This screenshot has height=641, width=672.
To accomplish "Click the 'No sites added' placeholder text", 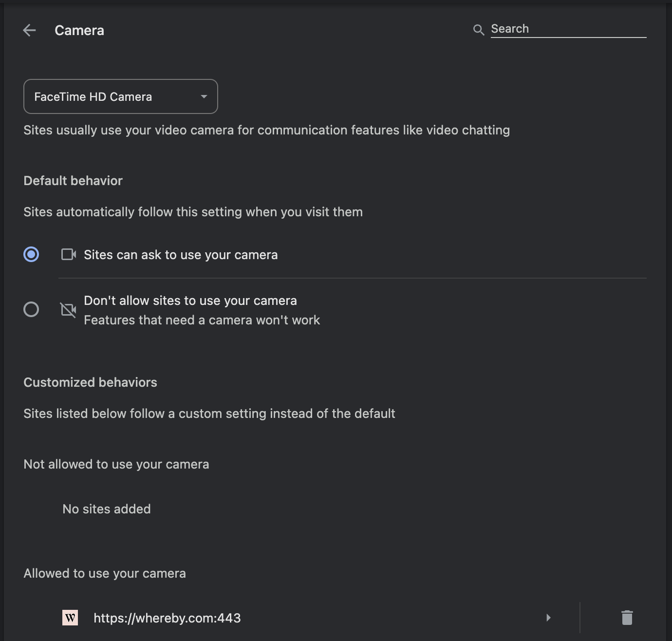I will pos(107,509).
